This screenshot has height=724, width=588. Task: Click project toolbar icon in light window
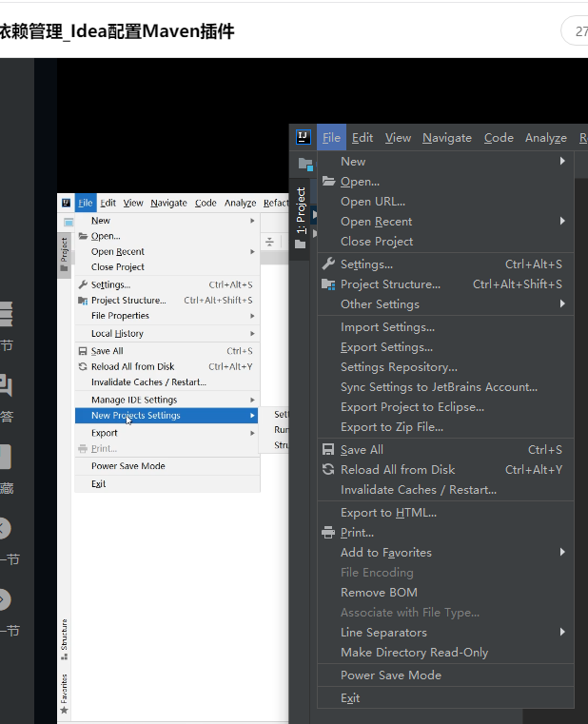(x=69, y=223)
